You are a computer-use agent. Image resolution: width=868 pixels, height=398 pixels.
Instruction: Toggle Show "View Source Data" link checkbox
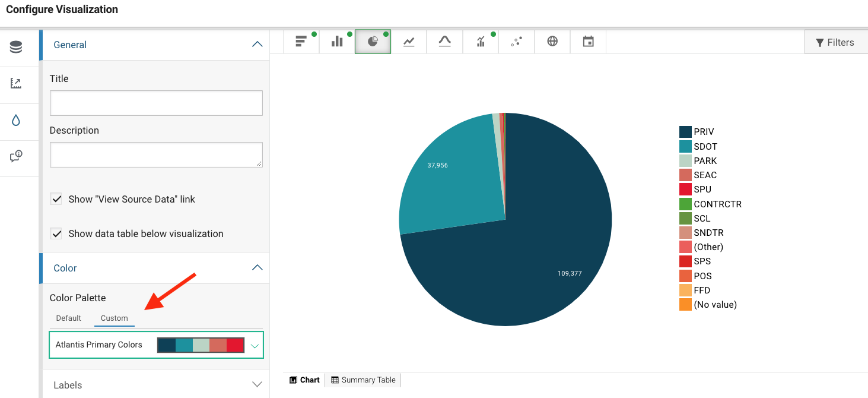[x=56, y=199]
